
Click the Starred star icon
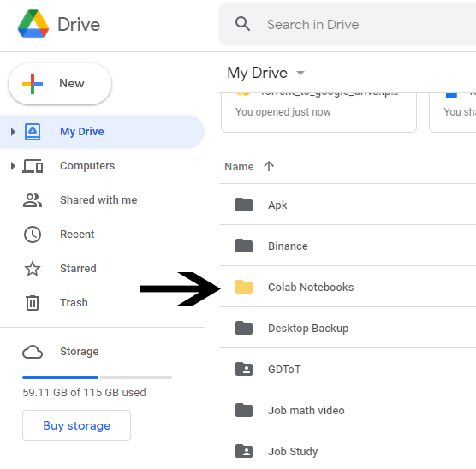tap(33, 269)
